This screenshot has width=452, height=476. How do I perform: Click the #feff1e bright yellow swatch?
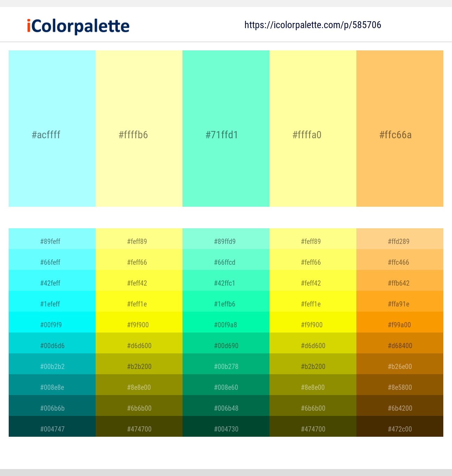139,304
